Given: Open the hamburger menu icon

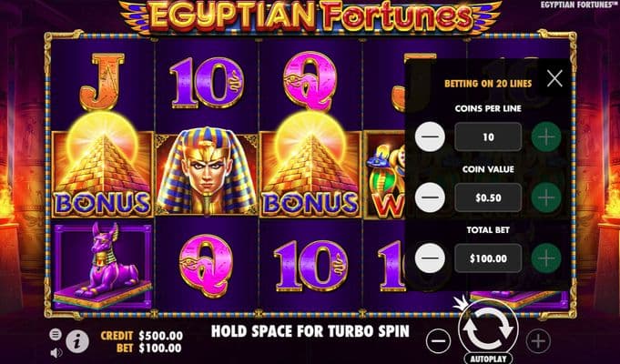Looking at the screenshot, I should (x=56, y=335).
